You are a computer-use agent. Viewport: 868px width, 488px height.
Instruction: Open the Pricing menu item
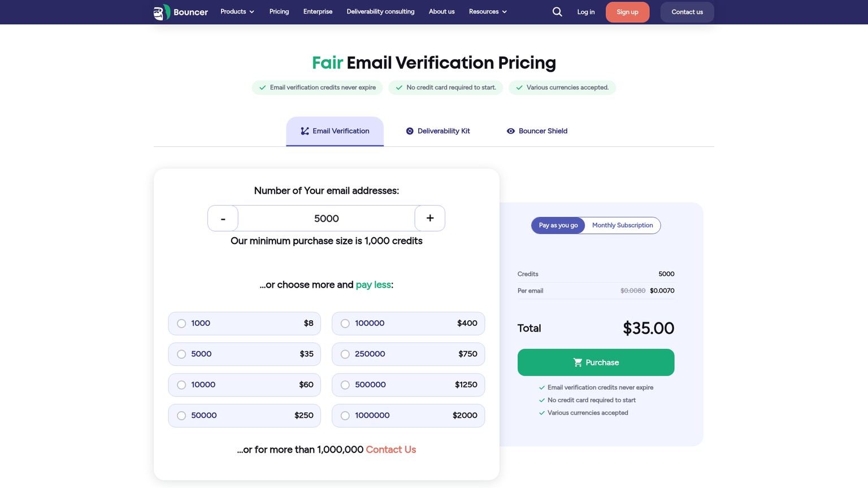[279, 12]
